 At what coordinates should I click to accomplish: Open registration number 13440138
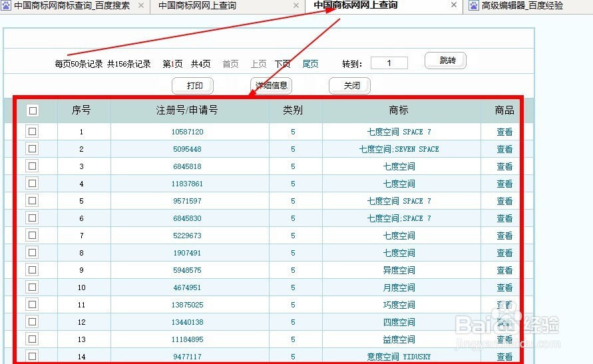coord(187,323)
